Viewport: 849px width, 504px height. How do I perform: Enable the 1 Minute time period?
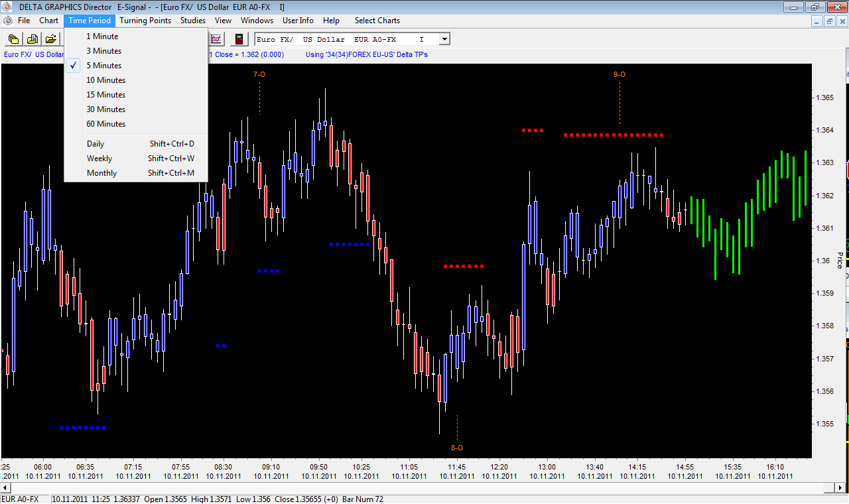(x=103, y=36)
